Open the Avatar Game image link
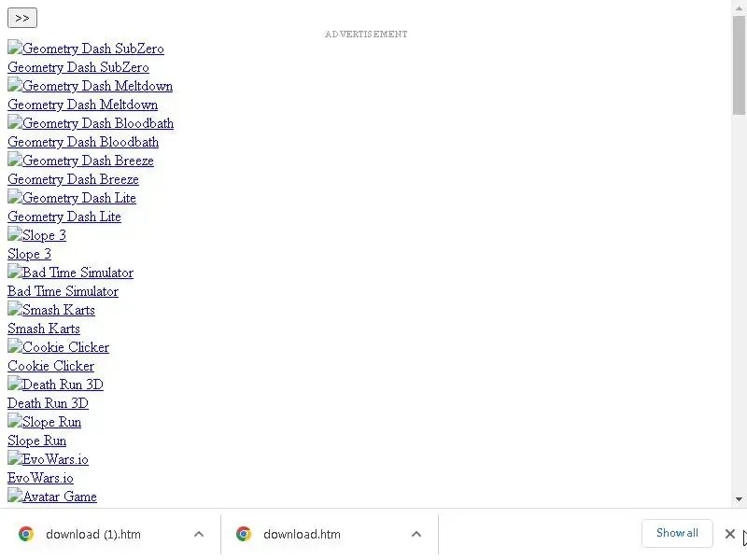 pos(52,497)
